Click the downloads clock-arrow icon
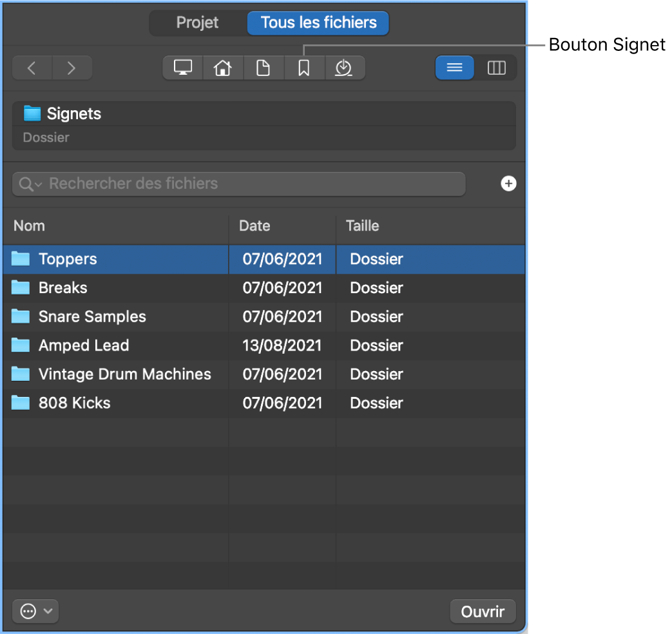The image size is (672, 634). pyautogui.click(x=344, y=68)
